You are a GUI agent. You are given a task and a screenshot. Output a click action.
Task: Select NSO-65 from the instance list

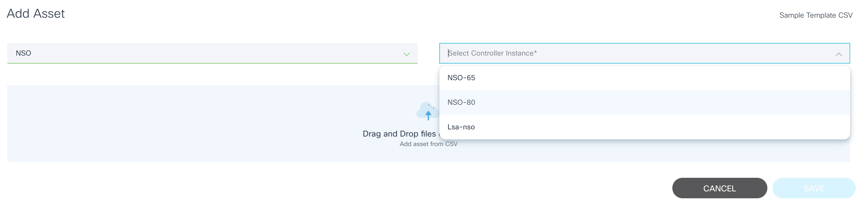click(461, 78)
